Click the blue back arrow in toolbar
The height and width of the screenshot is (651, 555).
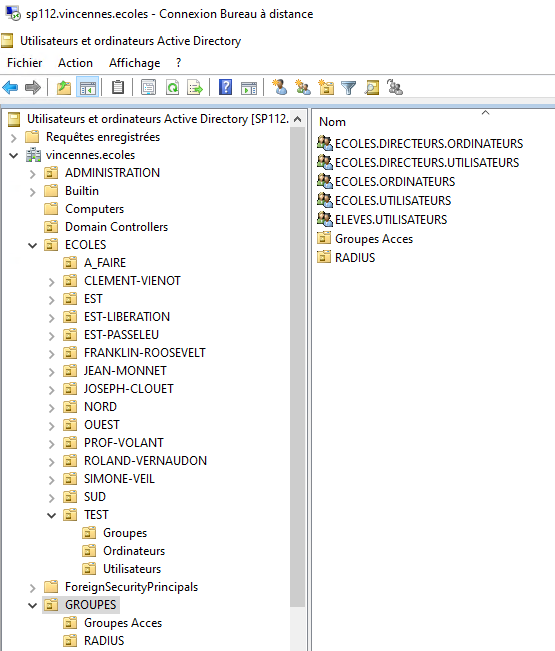10,88
